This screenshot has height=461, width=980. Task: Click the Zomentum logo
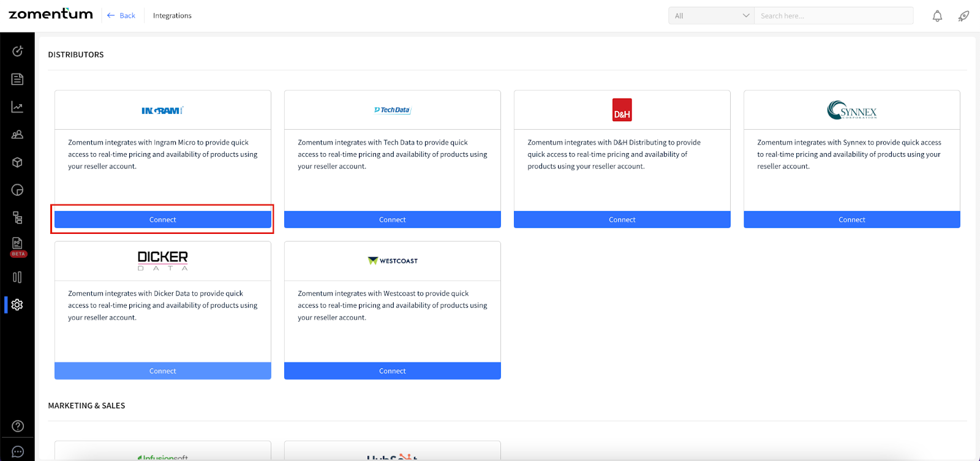(x=51, y=14)
